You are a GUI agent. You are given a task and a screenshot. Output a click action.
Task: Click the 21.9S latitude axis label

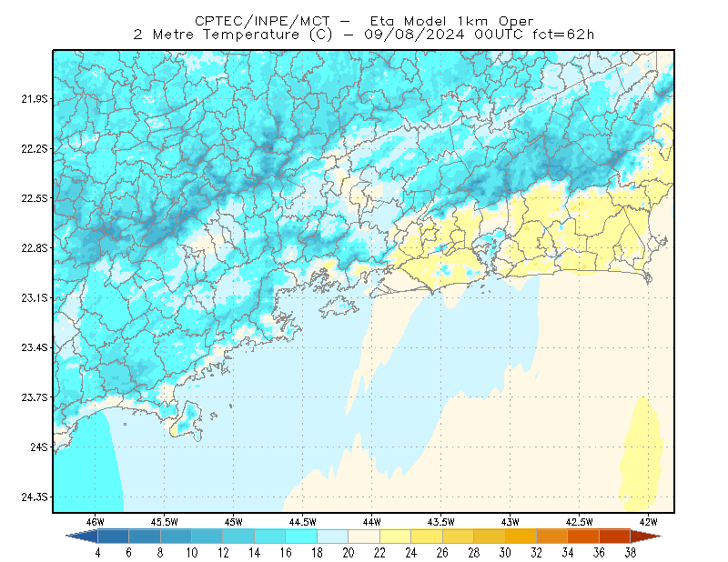coord(35,99)
